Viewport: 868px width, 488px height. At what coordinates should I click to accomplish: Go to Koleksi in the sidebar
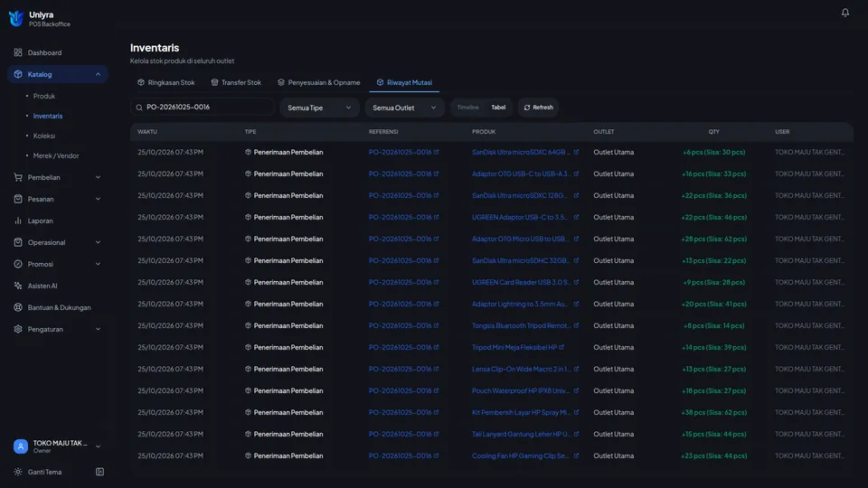click(43, 136)
